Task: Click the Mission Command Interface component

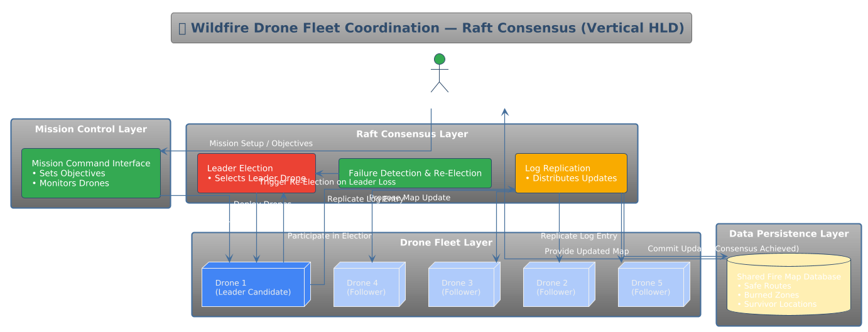Action: pyautogui.click(x=91, y=173)
